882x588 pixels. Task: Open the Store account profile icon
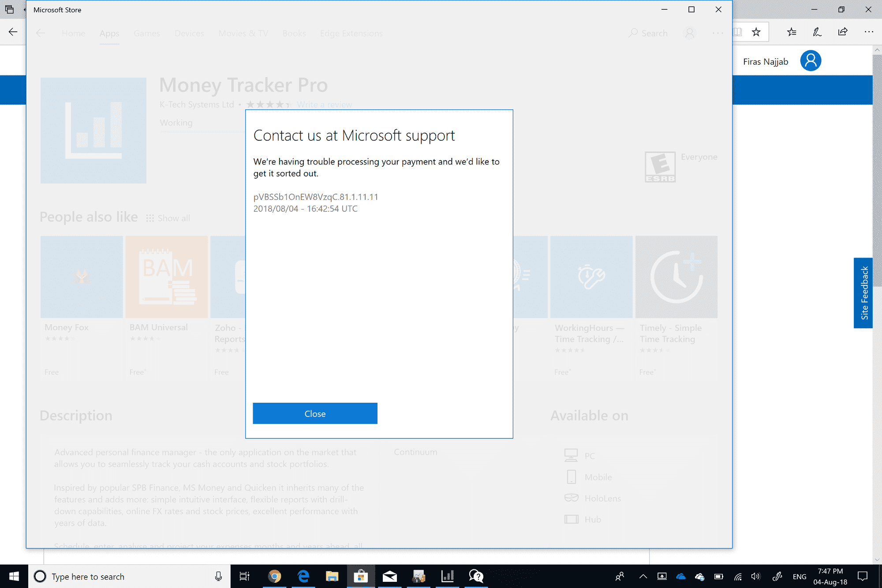[x=690, y=33]
